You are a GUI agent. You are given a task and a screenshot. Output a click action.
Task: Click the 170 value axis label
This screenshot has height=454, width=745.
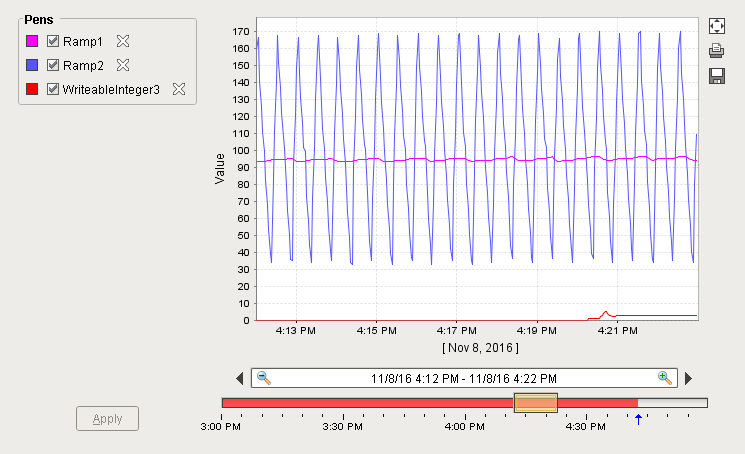pyautogui.click(x=241, y=32)
